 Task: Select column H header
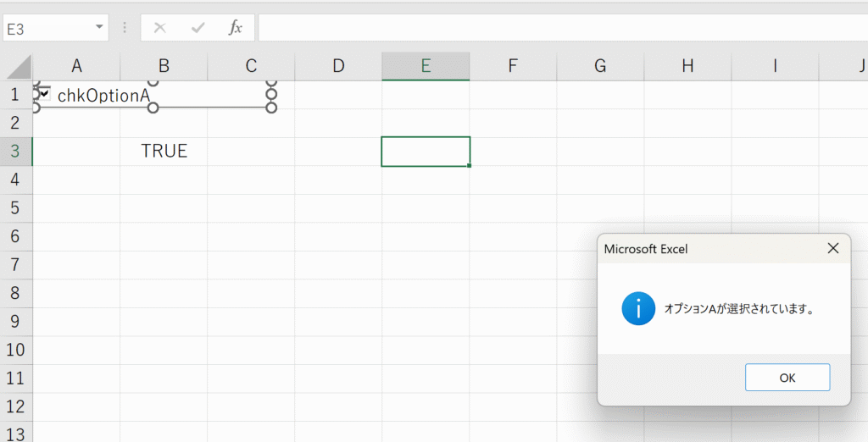tap(687, 66)
